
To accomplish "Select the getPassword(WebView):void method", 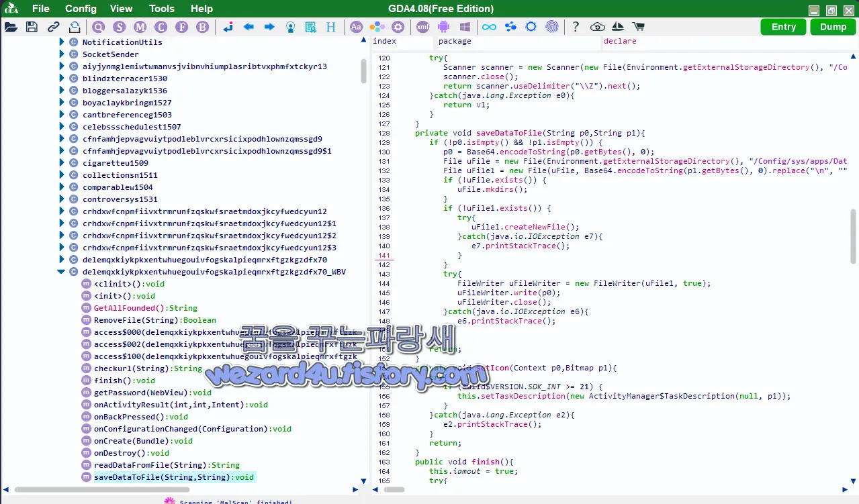I will (x=152, y=393).
